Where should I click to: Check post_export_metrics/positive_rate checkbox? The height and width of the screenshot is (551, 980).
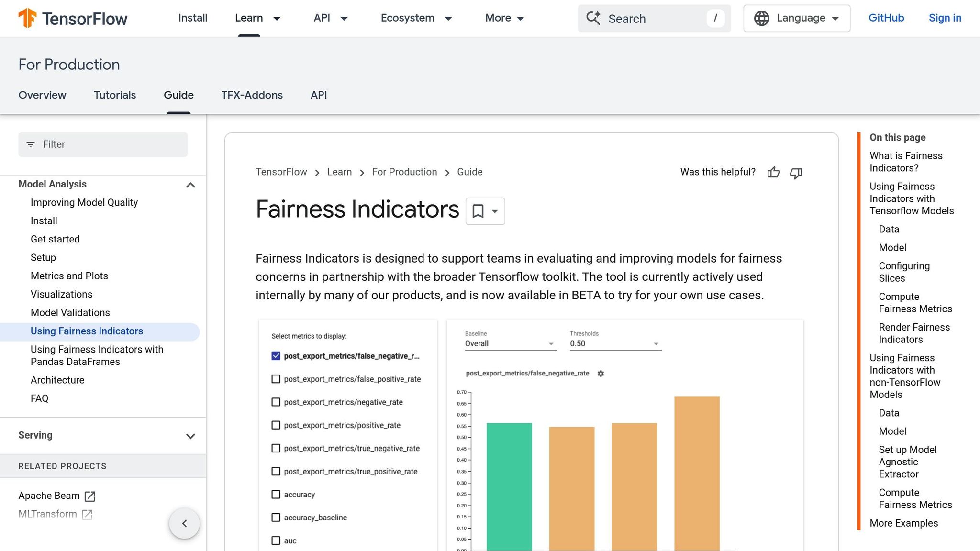tap(276, 425)
